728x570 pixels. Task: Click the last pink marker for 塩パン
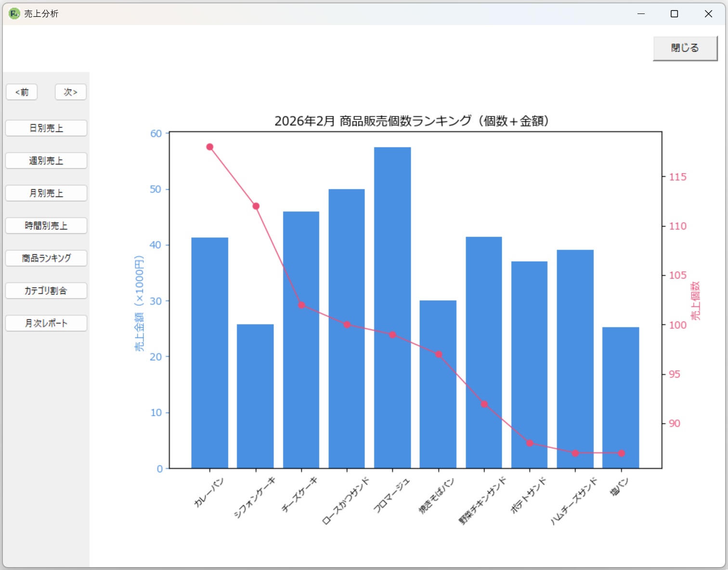[621, 453]
